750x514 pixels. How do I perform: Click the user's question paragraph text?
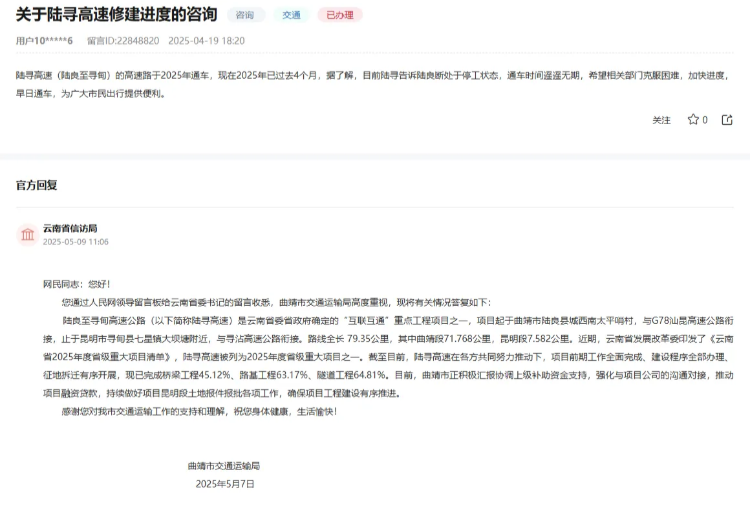coord(370,84)
